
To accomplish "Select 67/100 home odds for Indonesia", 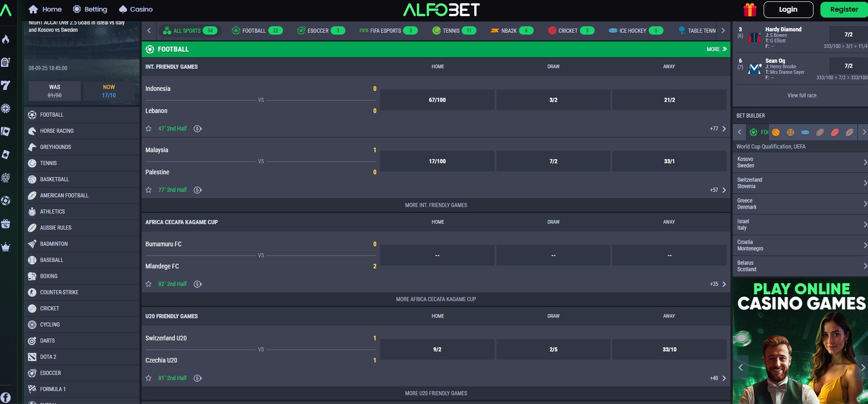I will coord(437,100).
